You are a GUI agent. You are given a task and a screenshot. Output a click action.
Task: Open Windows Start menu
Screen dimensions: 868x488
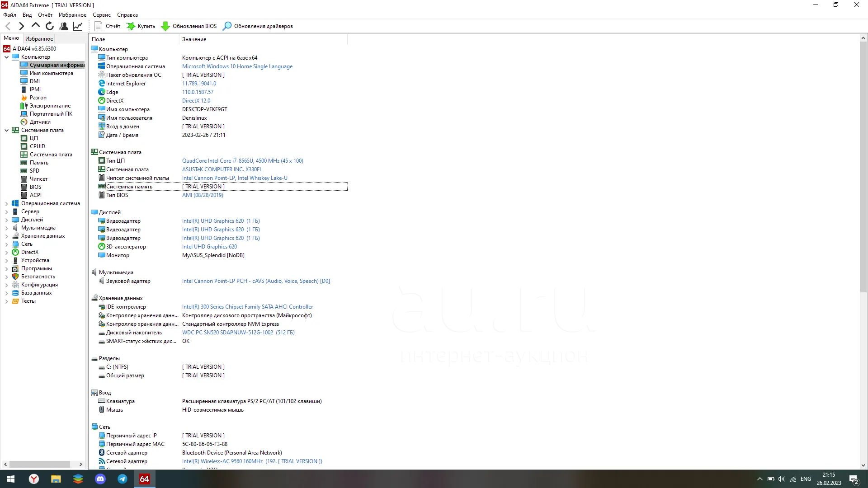[x=11, y=479]
